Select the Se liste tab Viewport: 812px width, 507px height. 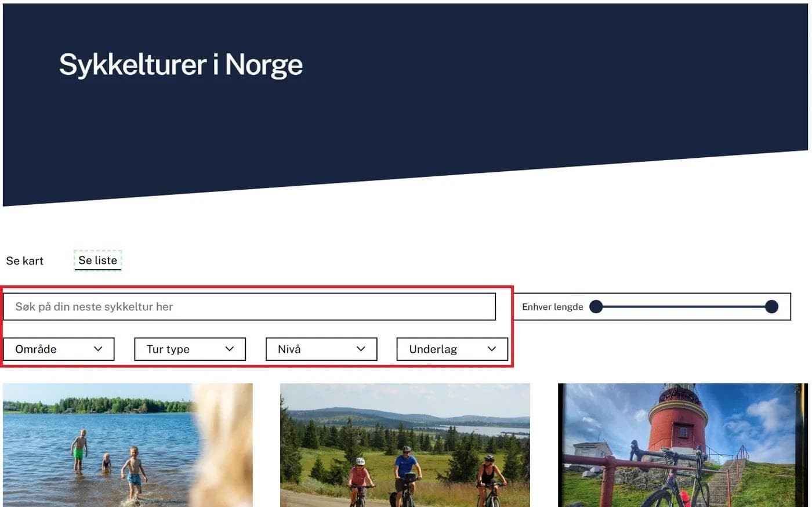point(97,260)
